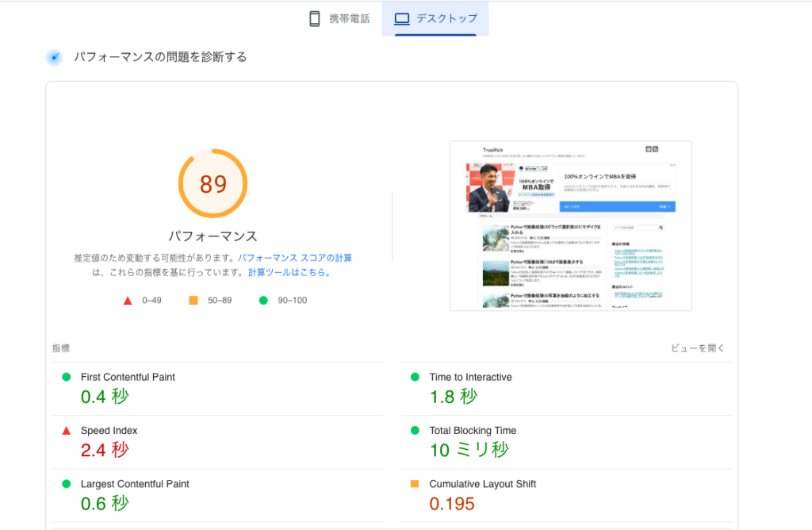The width and height of the screenshot is (812, 530).
Task: Click the mobile phone icon
Action: [x=315, y=18]
